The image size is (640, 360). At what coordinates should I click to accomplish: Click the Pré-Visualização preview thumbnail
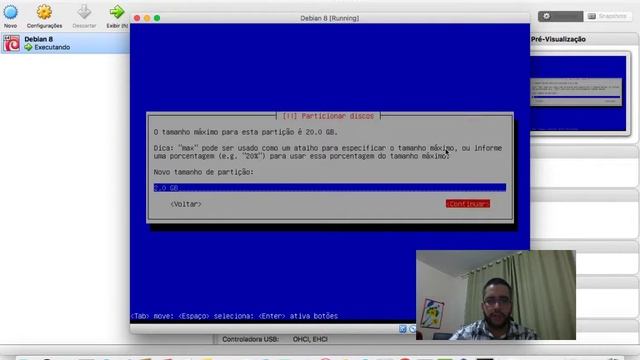[578, 93]
